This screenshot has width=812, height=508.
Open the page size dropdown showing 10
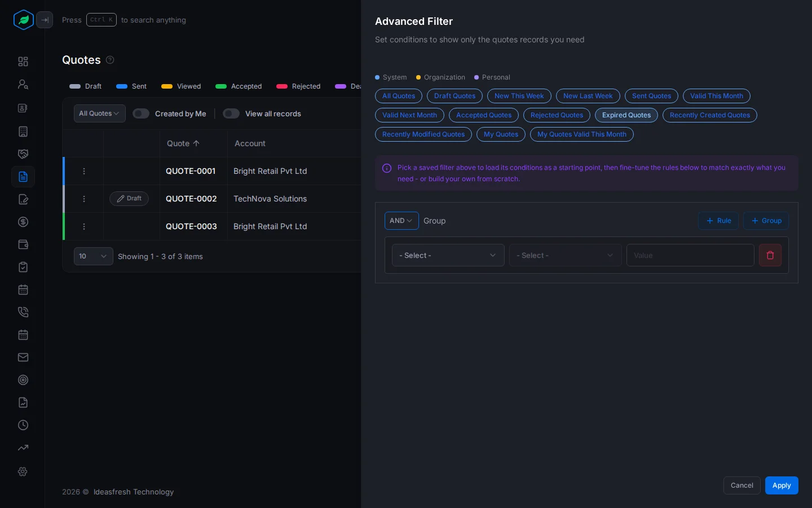(93, 256)
